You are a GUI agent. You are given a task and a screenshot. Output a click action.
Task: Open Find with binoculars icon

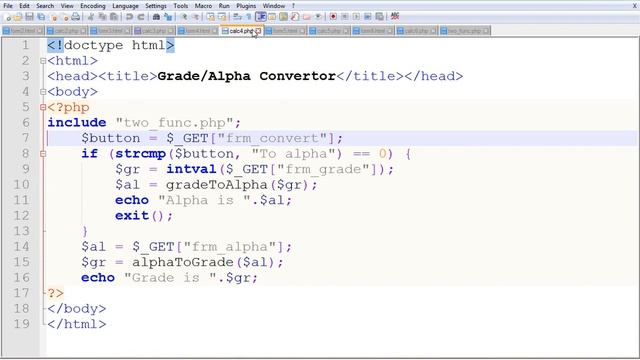click(156, 17)
